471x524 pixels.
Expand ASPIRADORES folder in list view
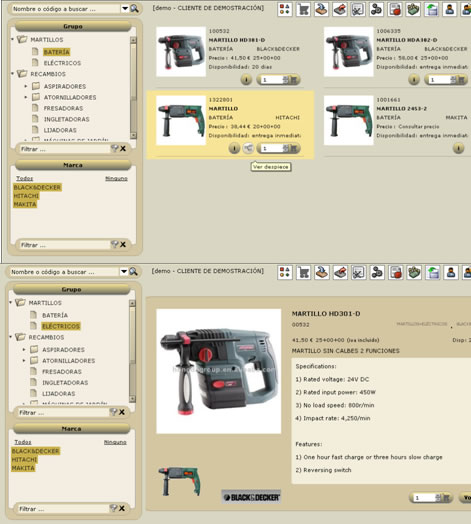(26, 86)
